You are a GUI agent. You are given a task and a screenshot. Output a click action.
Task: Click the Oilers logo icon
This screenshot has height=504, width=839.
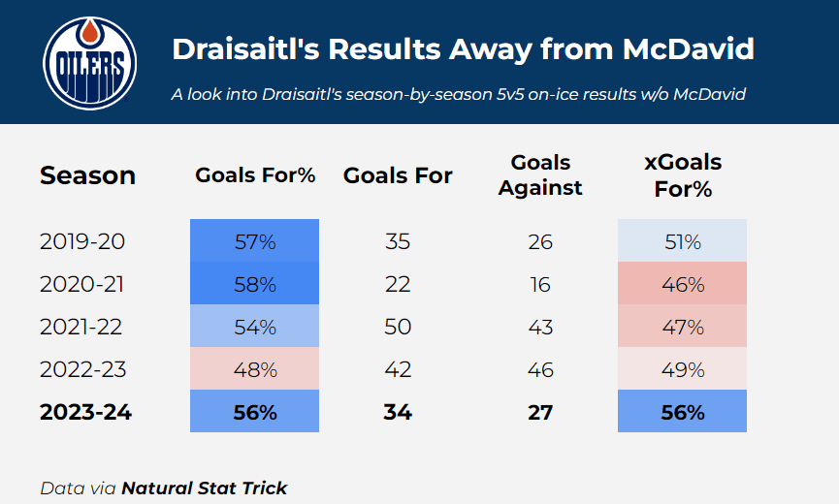tap(85, 63)
